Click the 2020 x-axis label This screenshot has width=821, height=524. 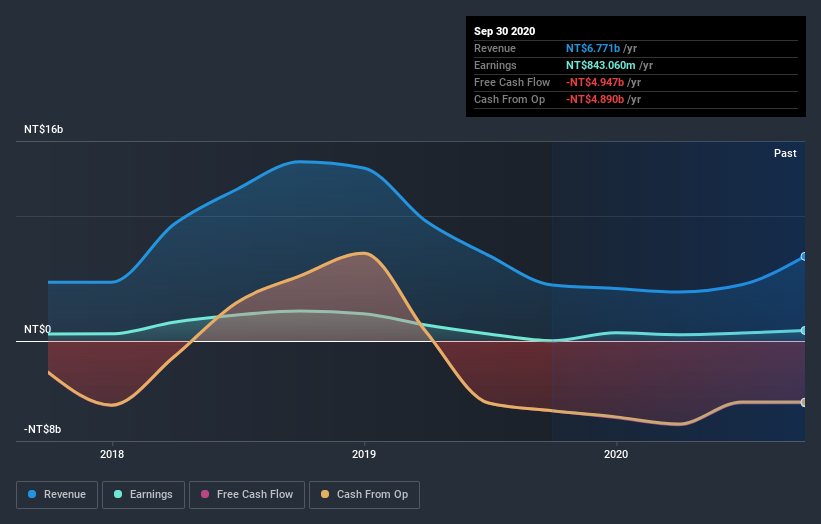(x=616, y=454)
